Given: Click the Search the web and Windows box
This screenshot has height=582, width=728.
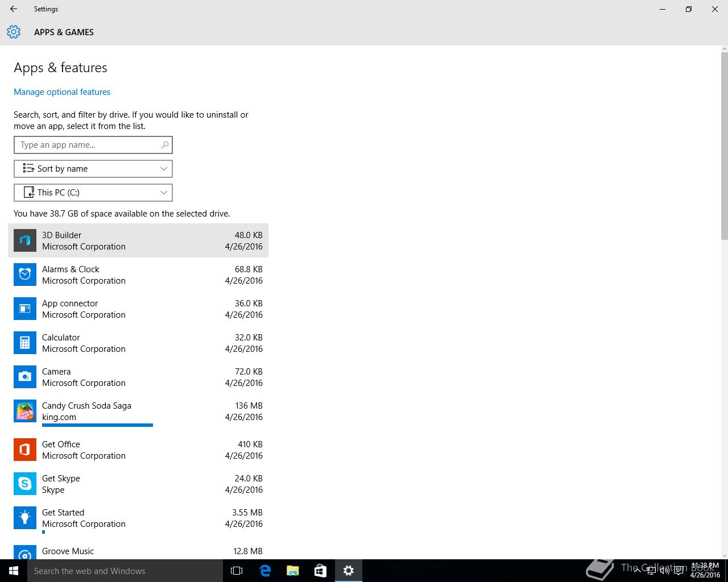Looking at the screenshot, I should coord(125,571).
